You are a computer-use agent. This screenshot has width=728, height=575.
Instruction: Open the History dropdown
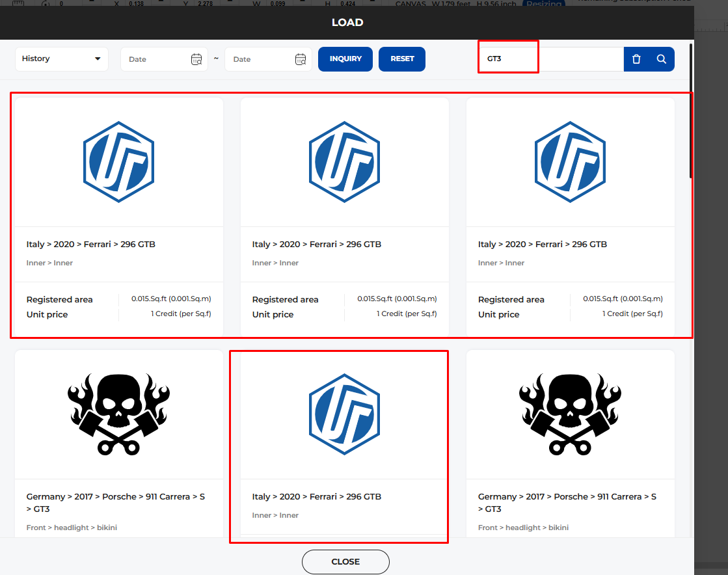tap(62, 59)
